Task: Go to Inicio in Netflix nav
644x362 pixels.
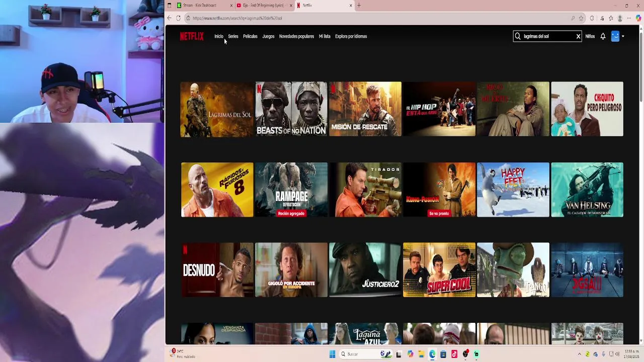Action: click(218, 36)
